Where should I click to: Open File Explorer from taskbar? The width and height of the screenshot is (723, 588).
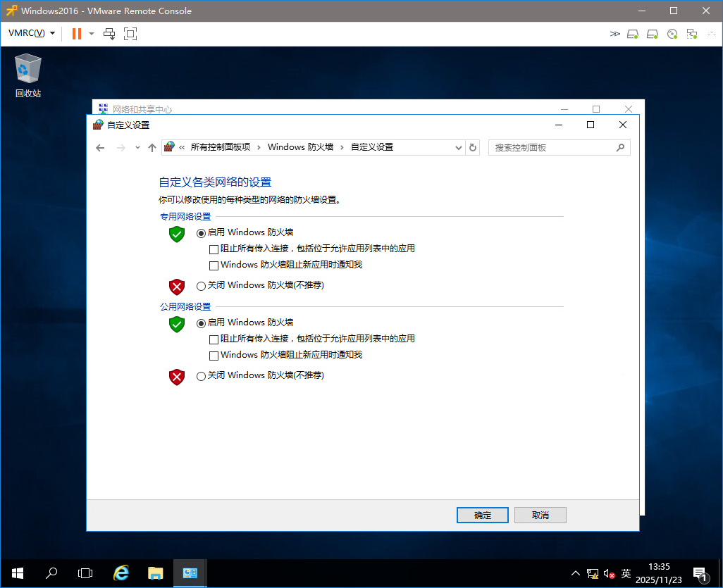(x=156, y=574)
